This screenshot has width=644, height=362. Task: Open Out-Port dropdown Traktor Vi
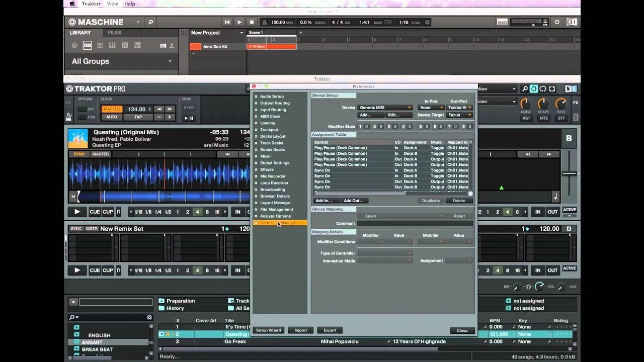(x=460, y=108)
